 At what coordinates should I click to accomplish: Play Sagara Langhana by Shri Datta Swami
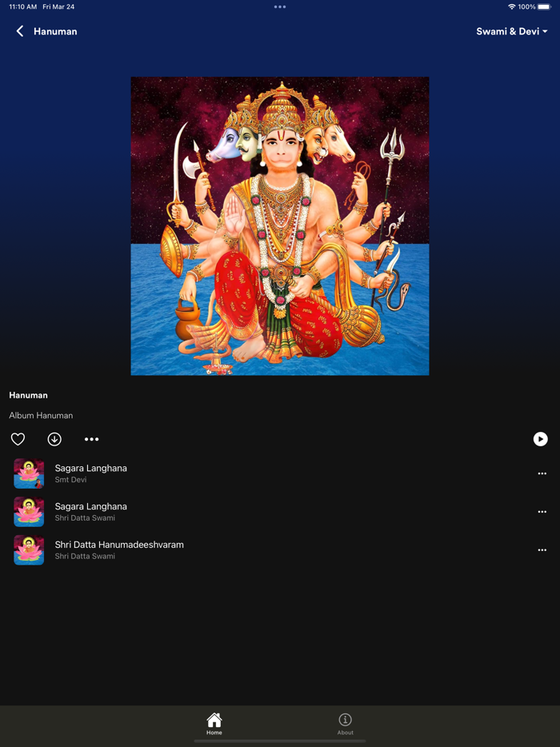[x=280, y=512]
